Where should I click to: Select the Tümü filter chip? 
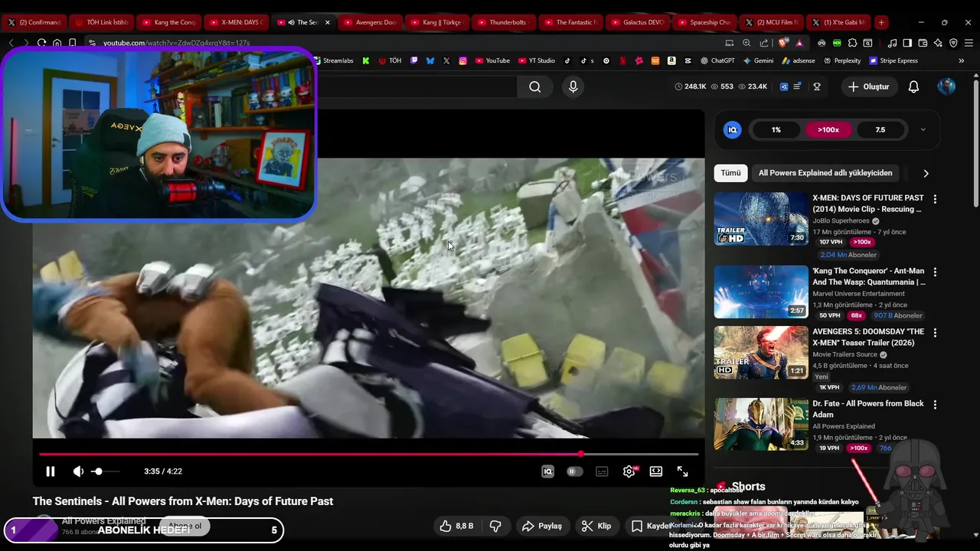[x=730, y=173]
